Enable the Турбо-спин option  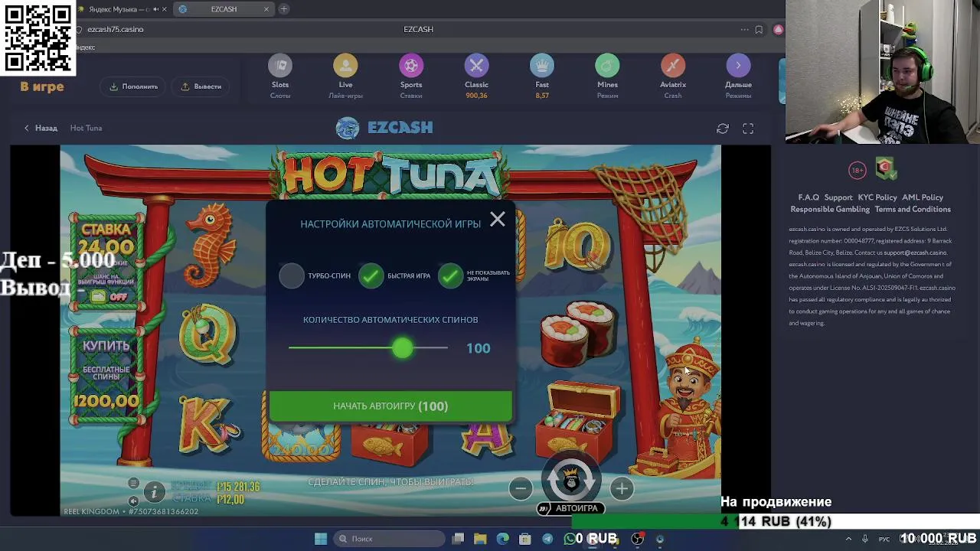(292, 275)
